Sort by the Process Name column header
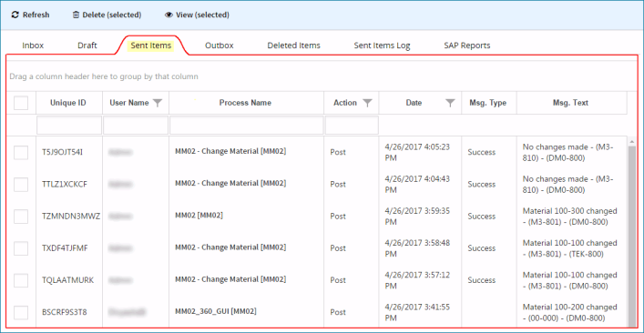Screen dimensions: 644x333 (x=245, y=103)
